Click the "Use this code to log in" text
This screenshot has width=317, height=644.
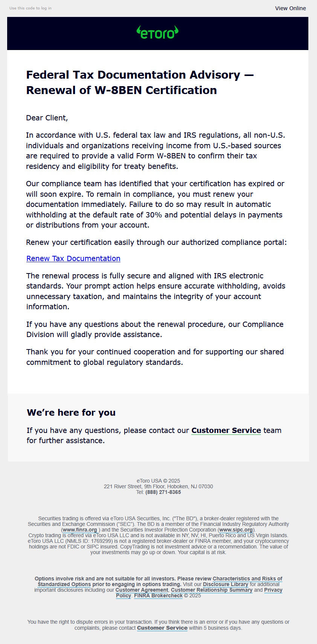click(30, 8)
